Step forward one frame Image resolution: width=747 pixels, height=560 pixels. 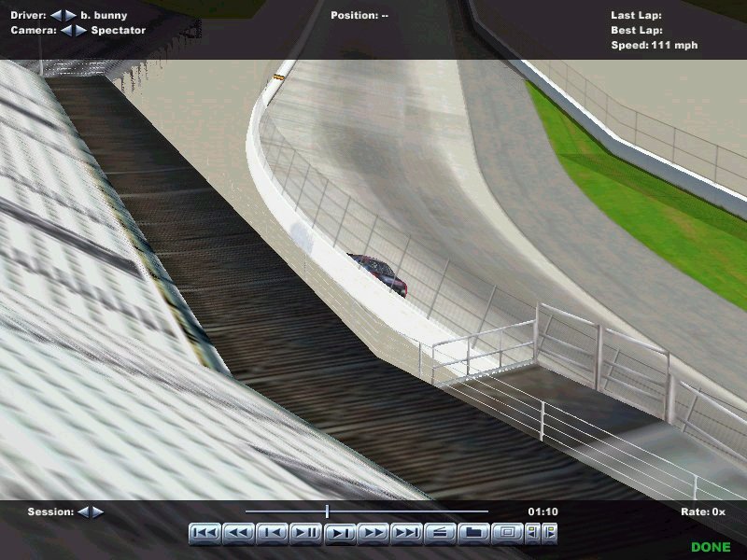tap(340, 533)
